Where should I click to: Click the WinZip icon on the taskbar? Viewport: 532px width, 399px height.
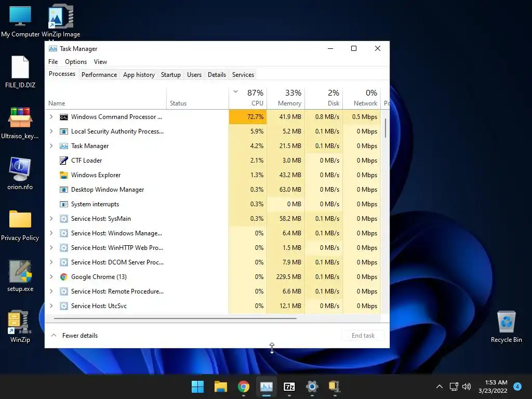coord(335,387)
